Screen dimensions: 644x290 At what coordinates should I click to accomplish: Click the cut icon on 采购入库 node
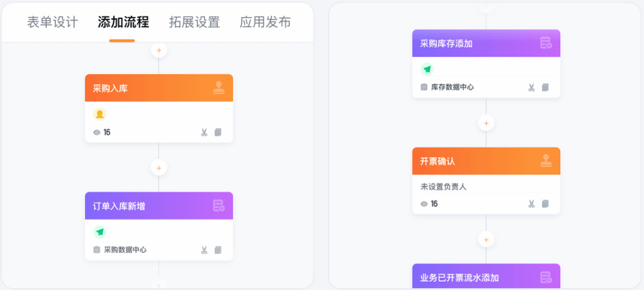[204, 132]
